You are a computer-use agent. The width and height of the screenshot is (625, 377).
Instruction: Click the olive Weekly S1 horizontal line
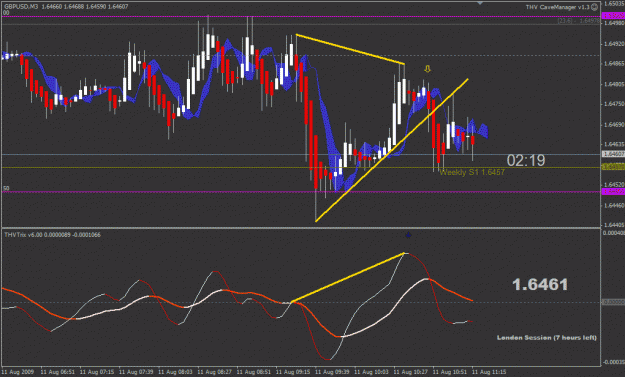click(301, 167)
